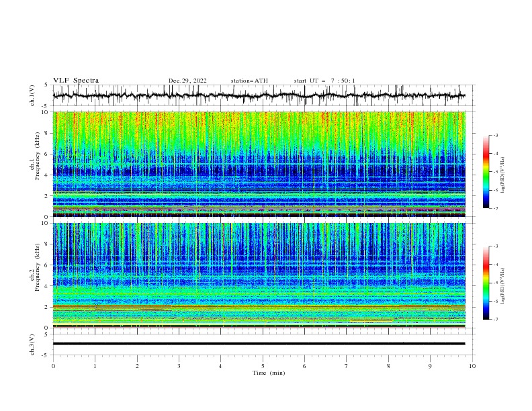Image resolution: width=532 pixels, height=411 pixels.
Task: Click the "-7" tick on ch.2 colorbar
Action: click(x=496, y=320)
